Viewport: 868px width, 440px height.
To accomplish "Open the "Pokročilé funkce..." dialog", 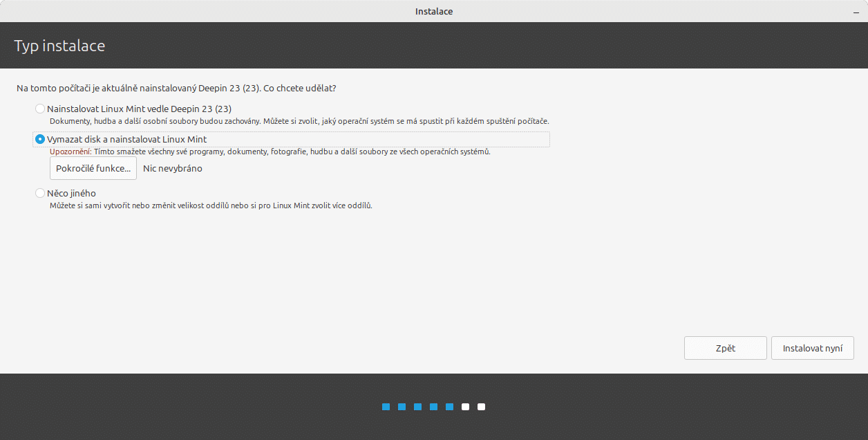I will (93, 167).
